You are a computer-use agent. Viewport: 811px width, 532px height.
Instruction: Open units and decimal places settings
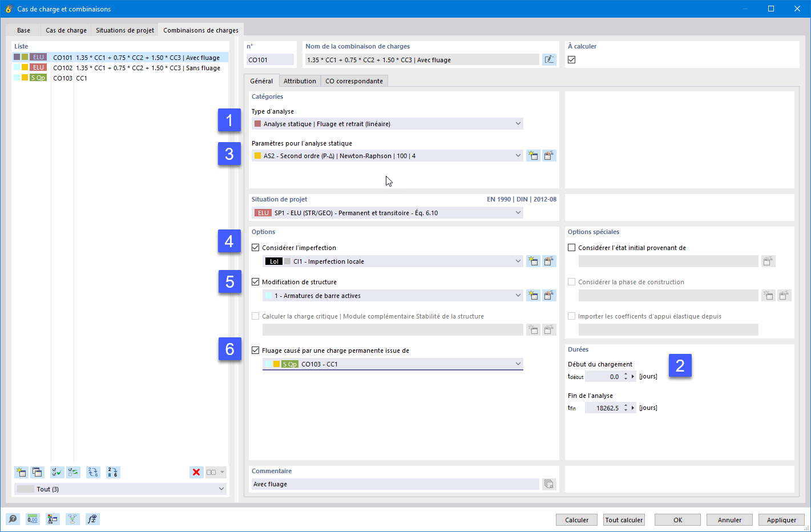click(x=33, y=519)
